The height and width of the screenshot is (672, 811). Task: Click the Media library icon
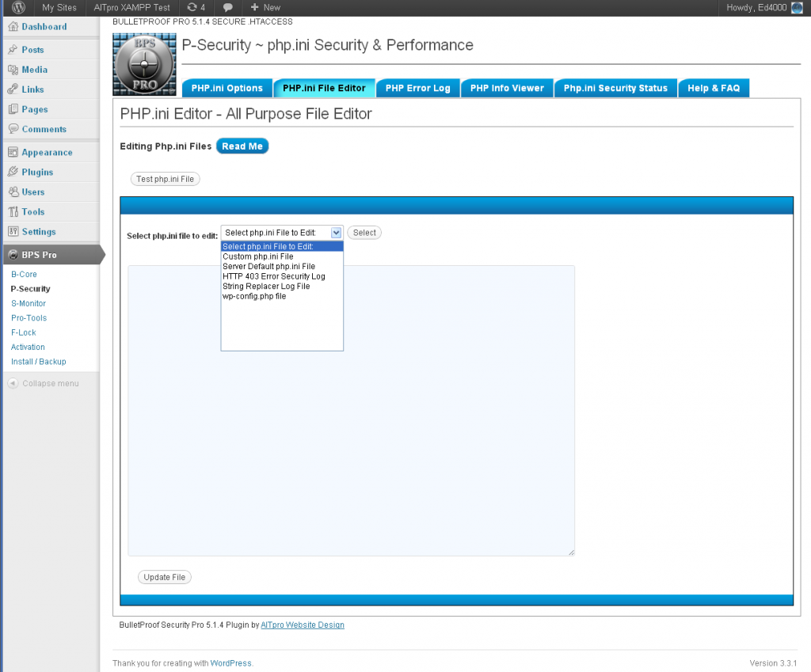pos(12,70)
